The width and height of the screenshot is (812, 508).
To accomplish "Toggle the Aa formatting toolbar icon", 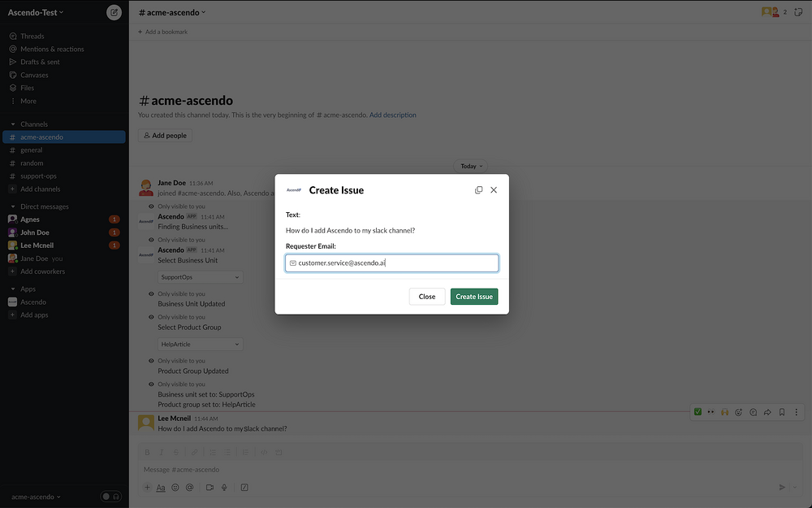I will 161,487.
